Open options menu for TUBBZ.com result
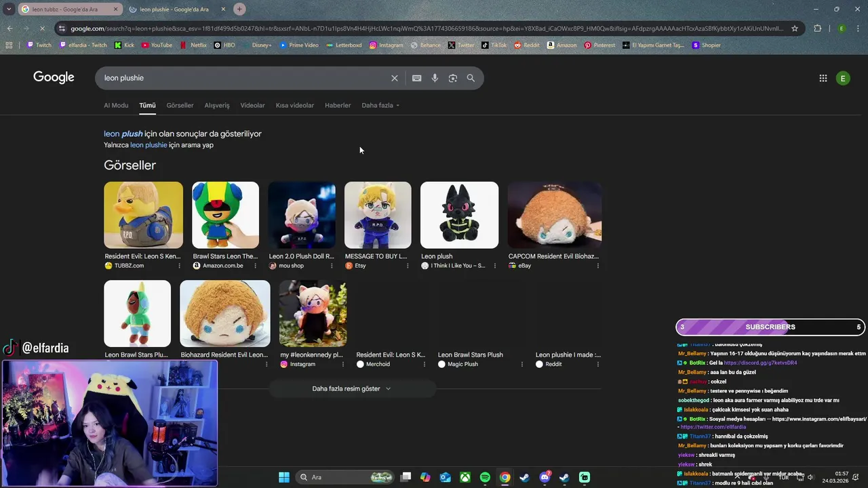The height and width of the screenshot is (488, 868). coord(179,266)
